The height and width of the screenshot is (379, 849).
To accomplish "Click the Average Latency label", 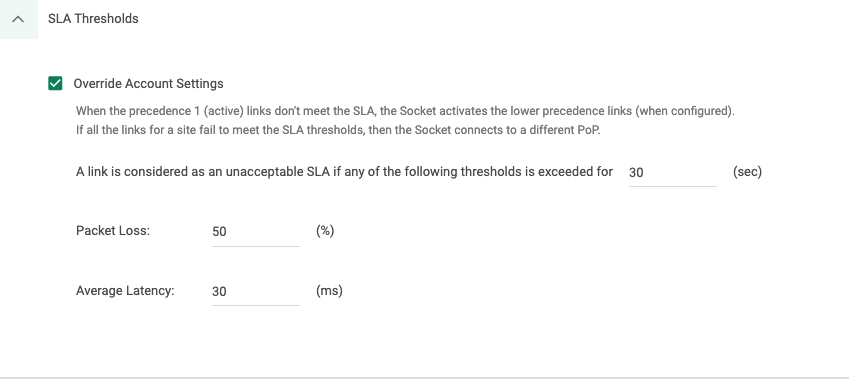I will tap(125, 291).
